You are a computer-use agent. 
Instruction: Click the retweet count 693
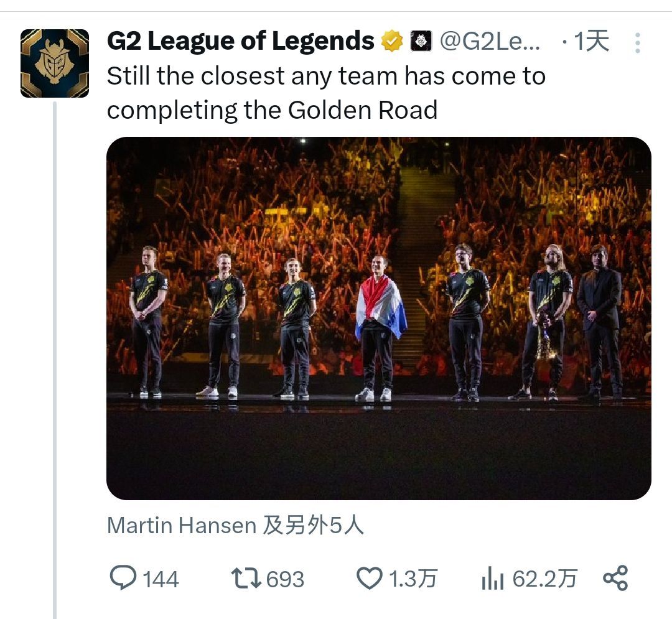[285, 579]
